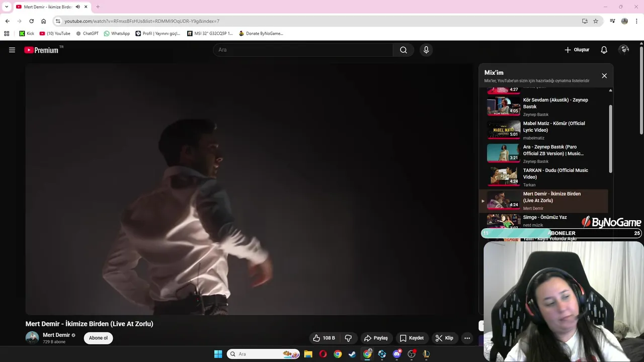644x362 pixels.
Task: Open File Explorer from taskbar
Action: (x=308, y=354)
